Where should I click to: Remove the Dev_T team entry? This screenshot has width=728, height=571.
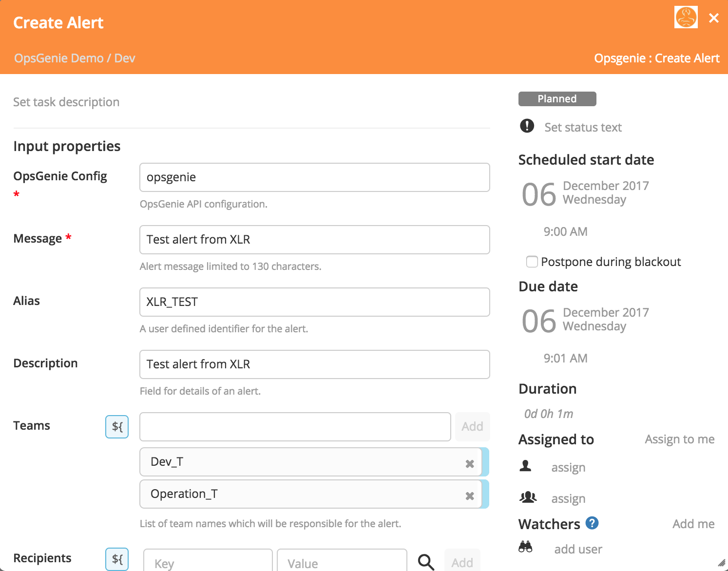[470, 464]
